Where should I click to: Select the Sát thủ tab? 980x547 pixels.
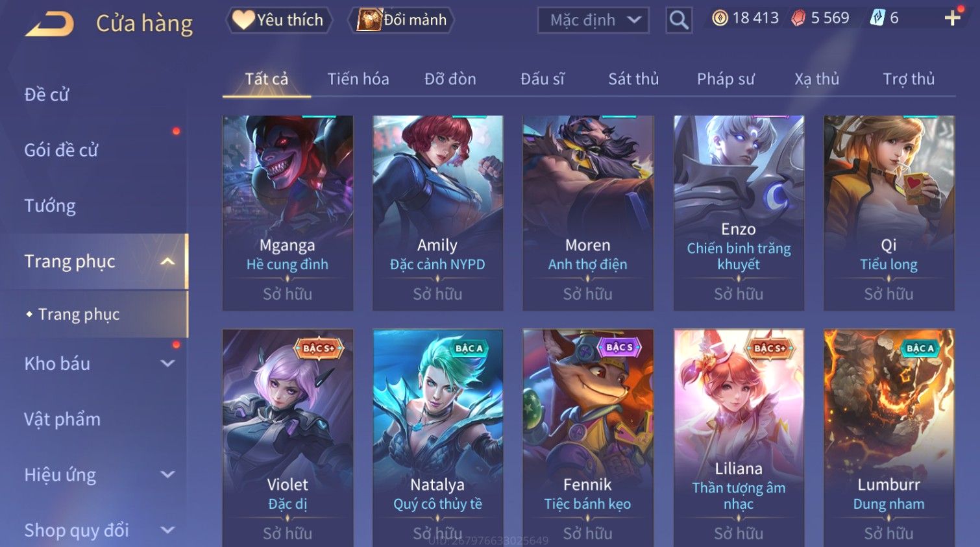[x=633, y=79]
